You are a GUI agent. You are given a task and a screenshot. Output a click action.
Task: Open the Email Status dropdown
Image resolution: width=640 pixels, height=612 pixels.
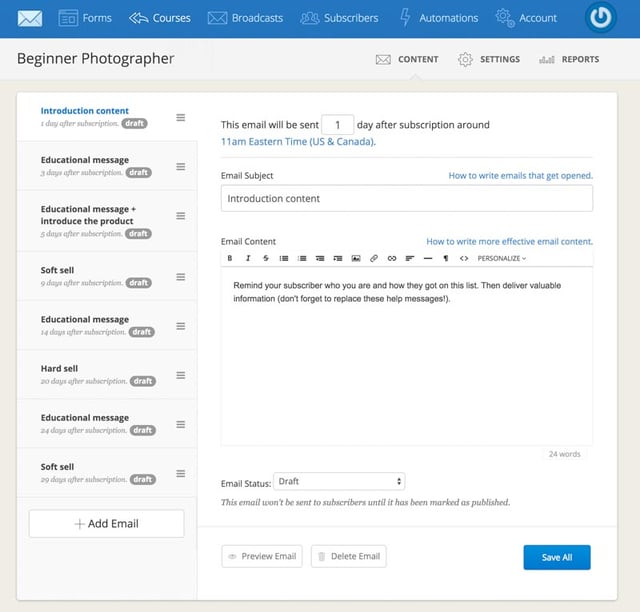[339, 481]
